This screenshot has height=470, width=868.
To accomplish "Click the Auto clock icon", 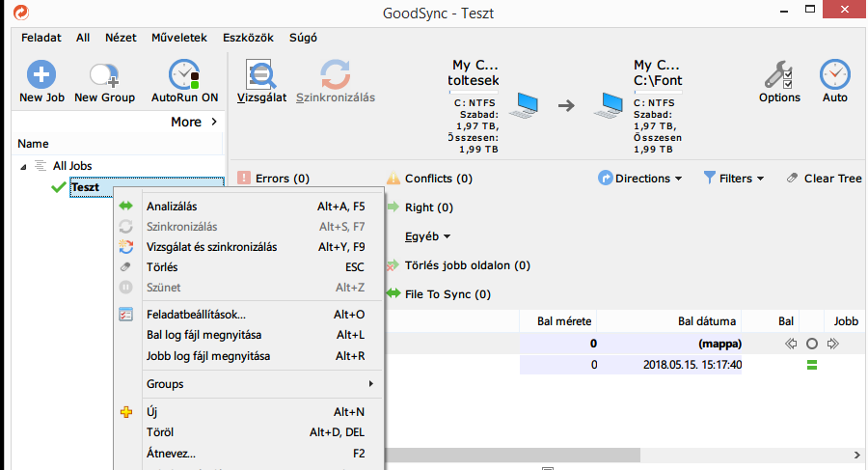I will [x=834, y=74].
